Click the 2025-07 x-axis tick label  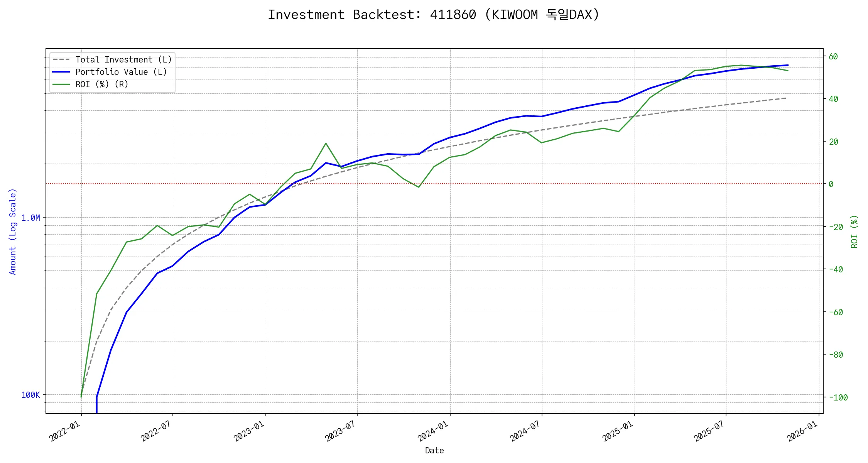[x=709, y=431]
